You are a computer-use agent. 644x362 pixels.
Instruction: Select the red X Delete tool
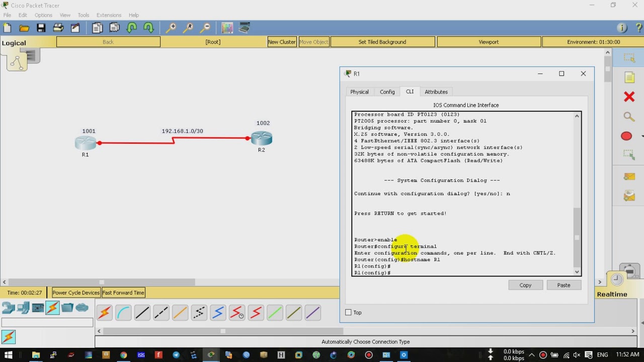(x=629, y=97)
